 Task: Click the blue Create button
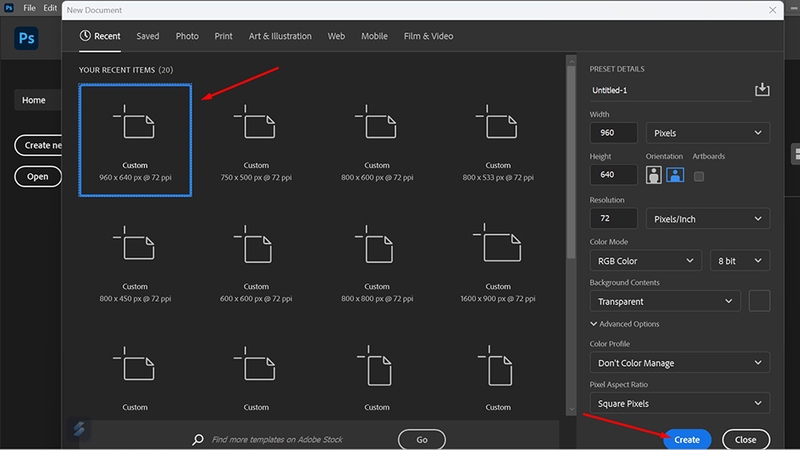pyautogui.click(x=687, y=439)
